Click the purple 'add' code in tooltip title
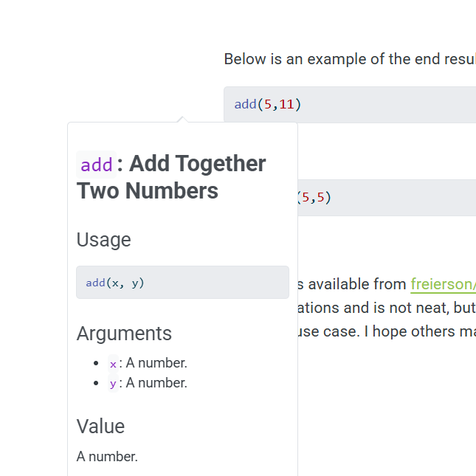Screen dimensions: 476x476 (x=97, y=164)
